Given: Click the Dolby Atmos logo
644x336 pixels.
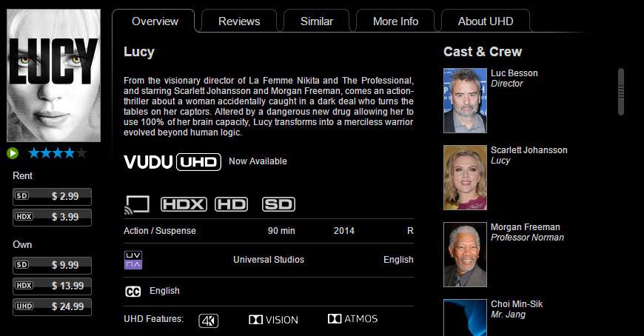Looking at the screenshot, I should coord(353,319).
